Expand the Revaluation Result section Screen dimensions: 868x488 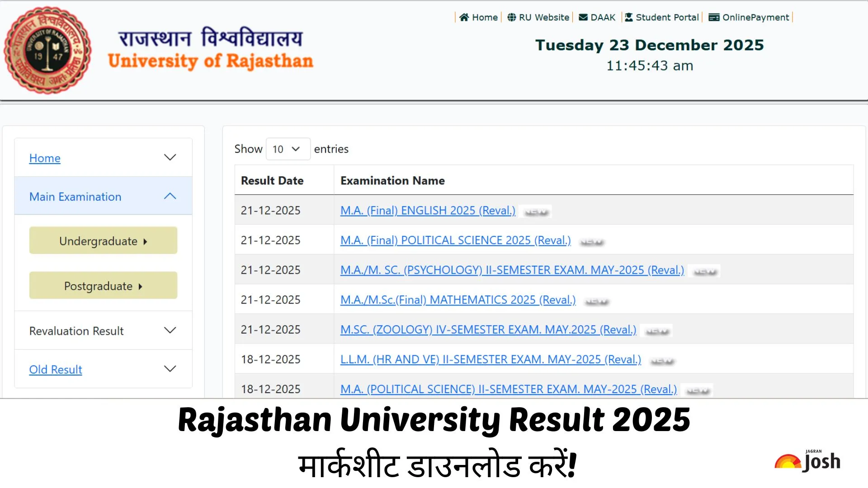click(x=170, y=330)
